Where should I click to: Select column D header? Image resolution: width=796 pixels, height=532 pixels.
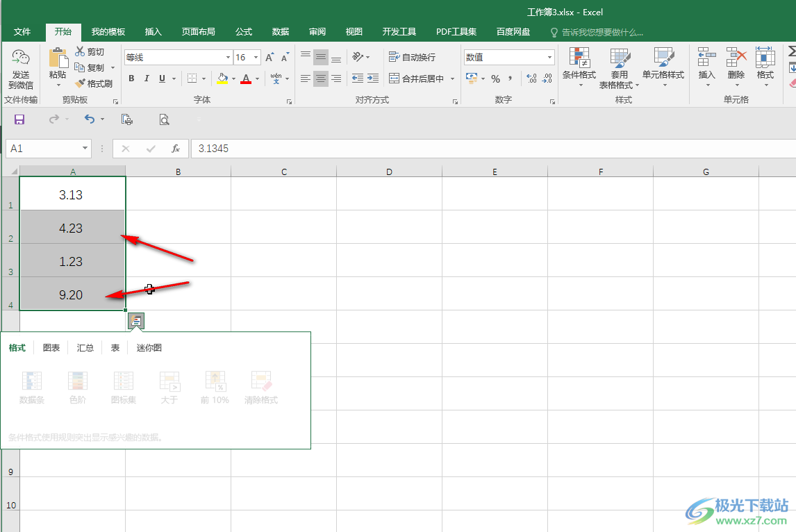click(389, 172)
